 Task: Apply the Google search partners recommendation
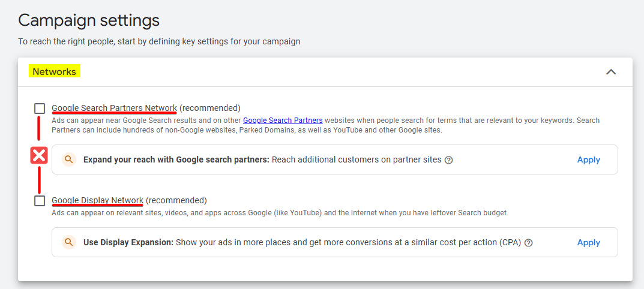(588, 159)
